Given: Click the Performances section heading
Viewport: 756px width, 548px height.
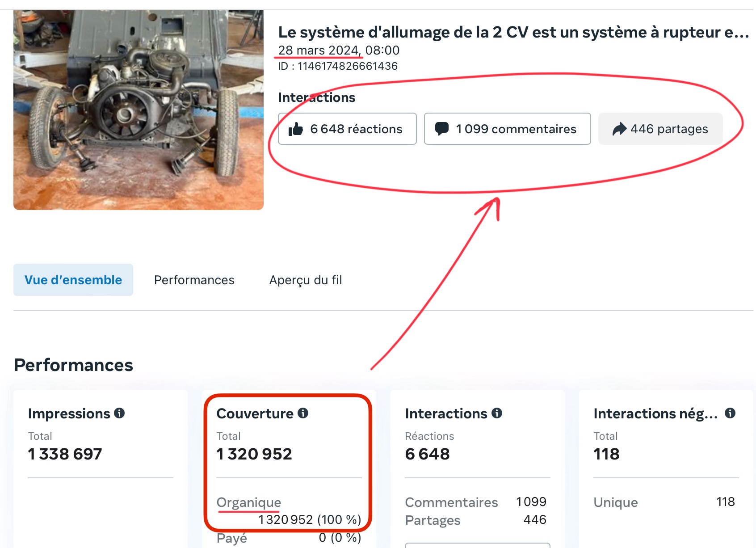Looking at the screenshot, I should (x=74, y=365).
